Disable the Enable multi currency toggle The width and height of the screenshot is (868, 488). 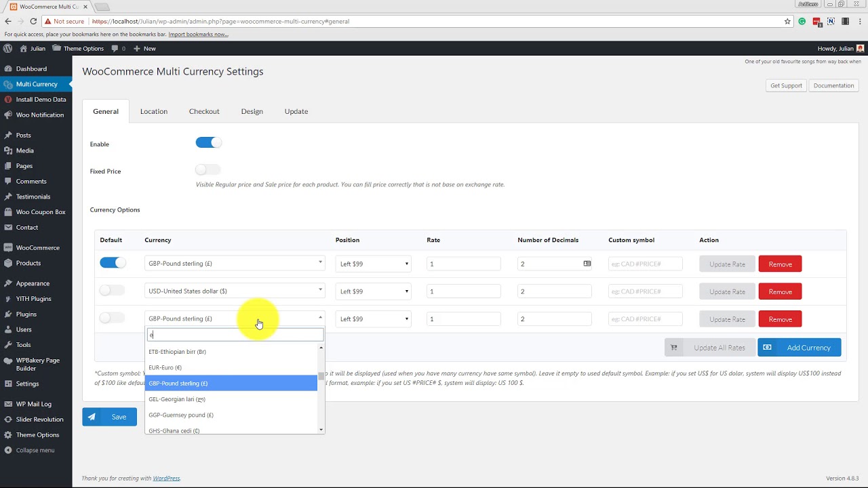208,142
